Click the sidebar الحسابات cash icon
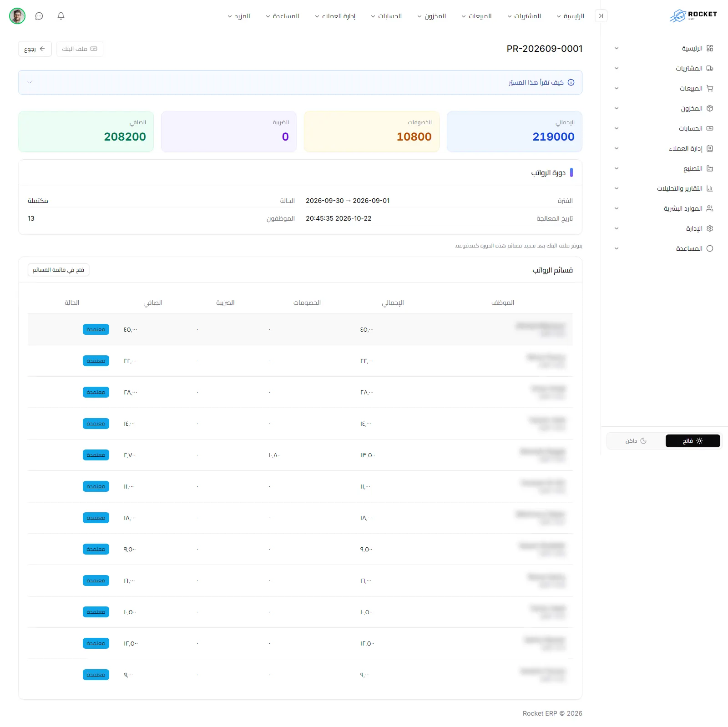728x727 pixels. (x=710, y=128)
